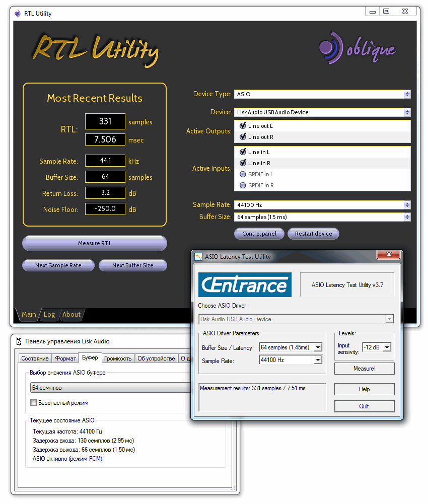Click the Help button in ASIO utility
Image resolution: width=428 pixels, height=504 pixels.
[x=365, y=389]
